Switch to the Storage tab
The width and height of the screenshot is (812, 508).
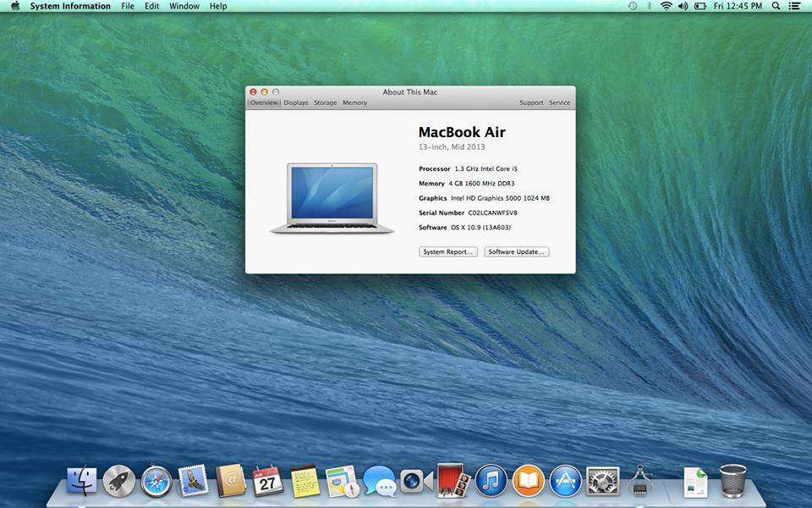click(x=325, y=102)
